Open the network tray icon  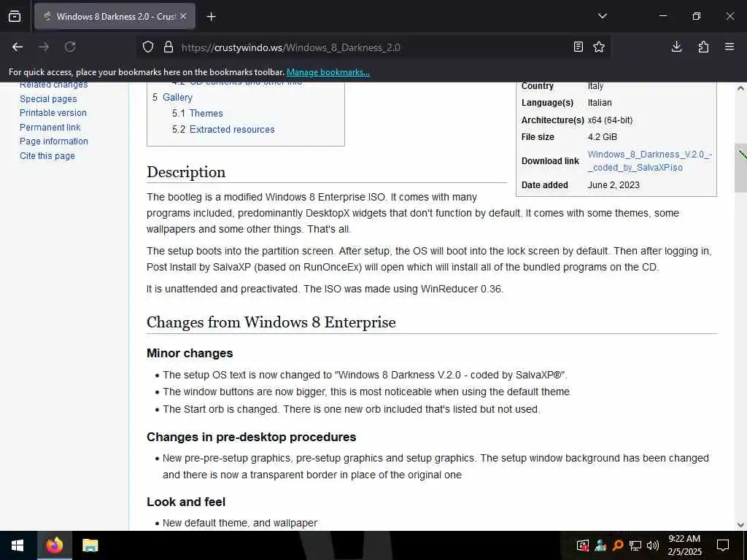coord(635,545)
